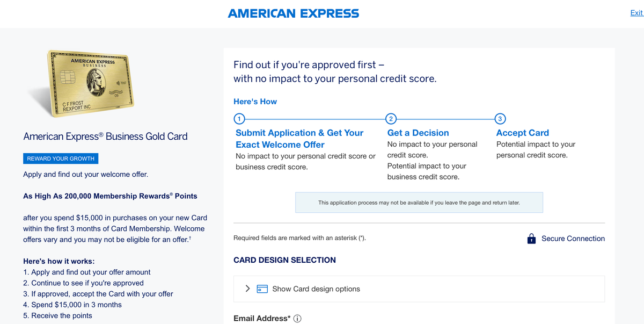Open the Email Address info icon
Image resolution: width=644 pixels, height=324 pixels.
click(297, 318)
